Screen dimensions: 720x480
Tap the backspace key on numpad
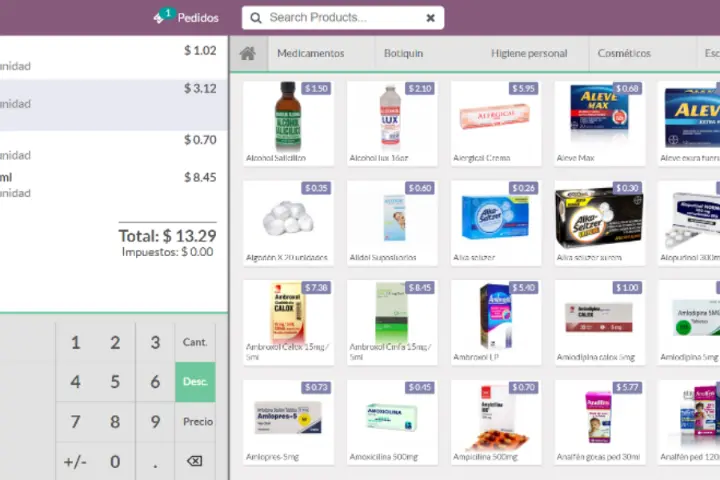pyautogui.click(x=195, y=461)
